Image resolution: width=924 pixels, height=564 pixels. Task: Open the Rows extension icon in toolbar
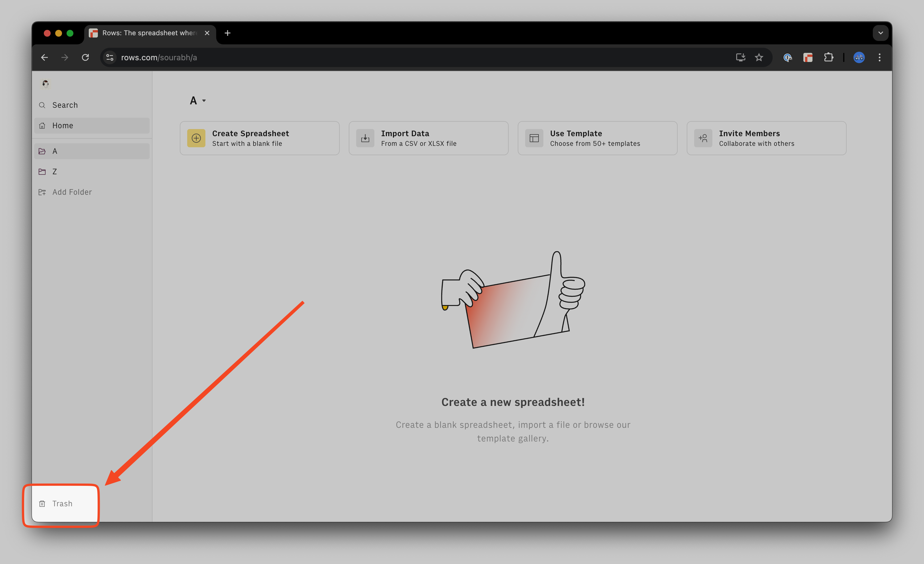(808, 57)
